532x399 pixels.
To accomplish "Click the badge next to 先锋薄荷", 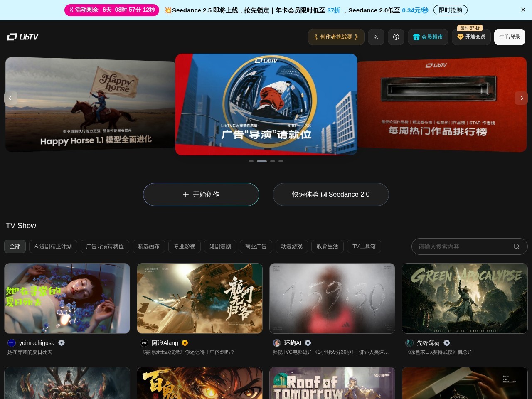I will pos(447,343).
